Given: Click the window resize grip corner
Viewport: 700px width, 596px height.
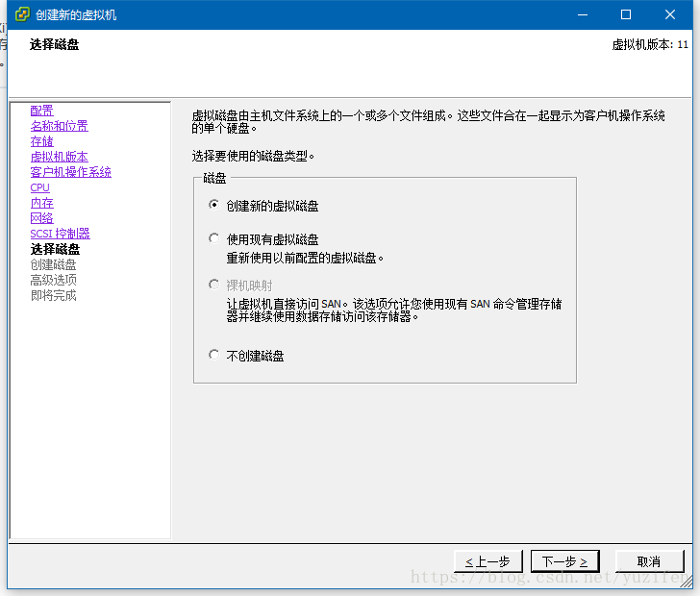Looking at the screenshot, I should (x=687, y=583).
